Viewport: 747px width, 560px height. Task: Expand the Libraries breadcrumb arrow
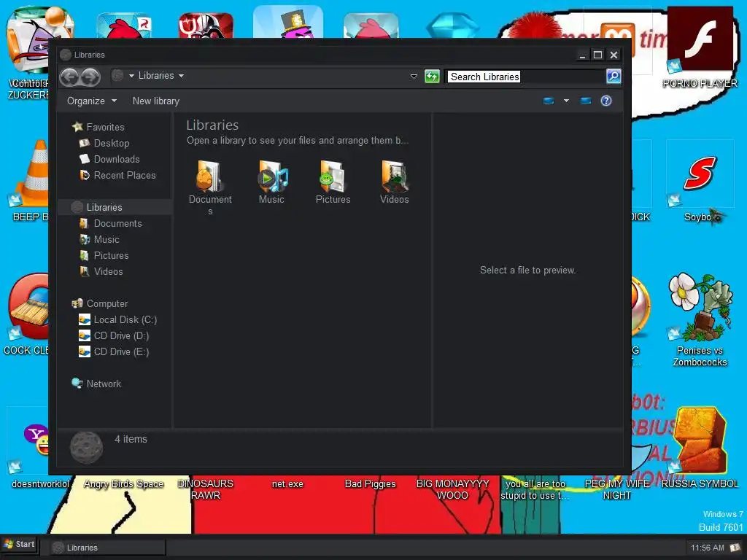[x=181, y=76]
